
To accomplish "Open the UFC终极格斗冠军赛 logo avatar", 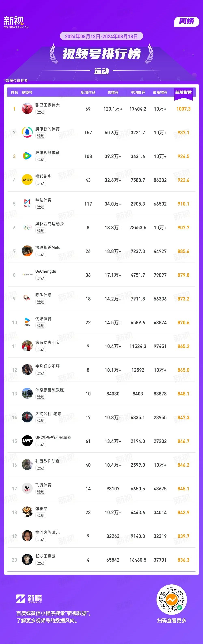I will point(27,441).
